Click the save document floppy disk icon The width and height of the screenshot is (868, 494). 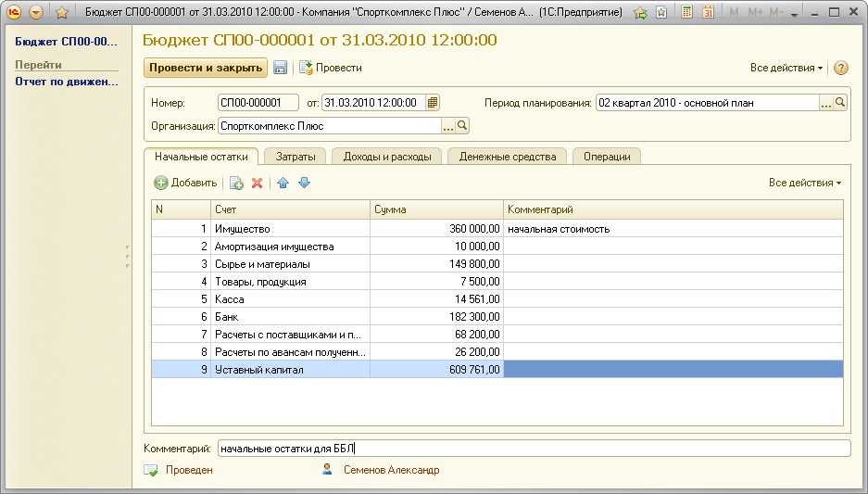point(280,68)
